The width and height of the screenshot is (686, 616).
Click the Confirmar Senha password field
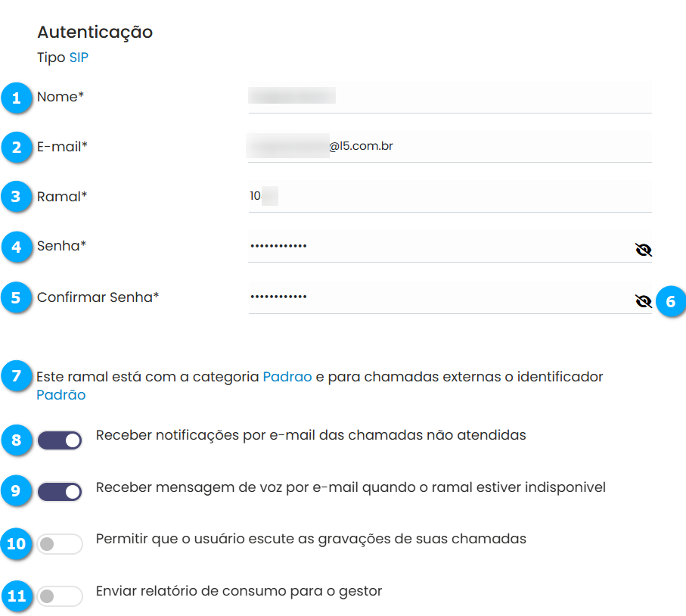(439, 297)
